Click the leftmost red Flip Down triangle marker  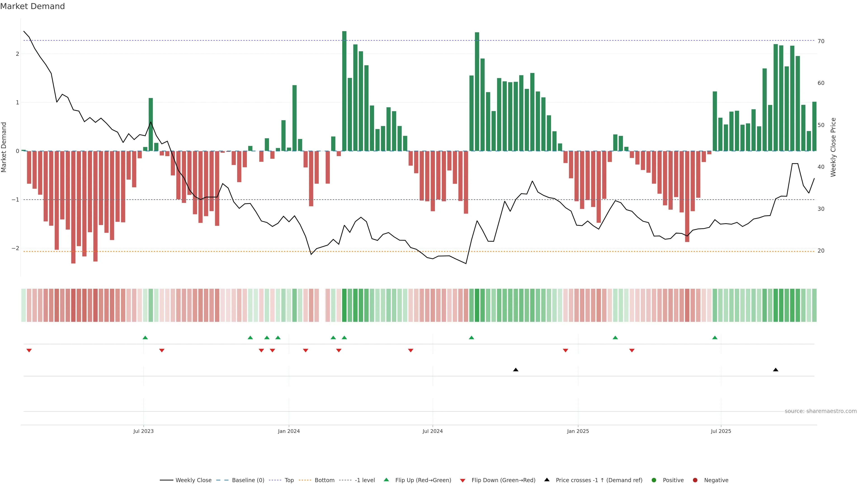click(29, 351)
